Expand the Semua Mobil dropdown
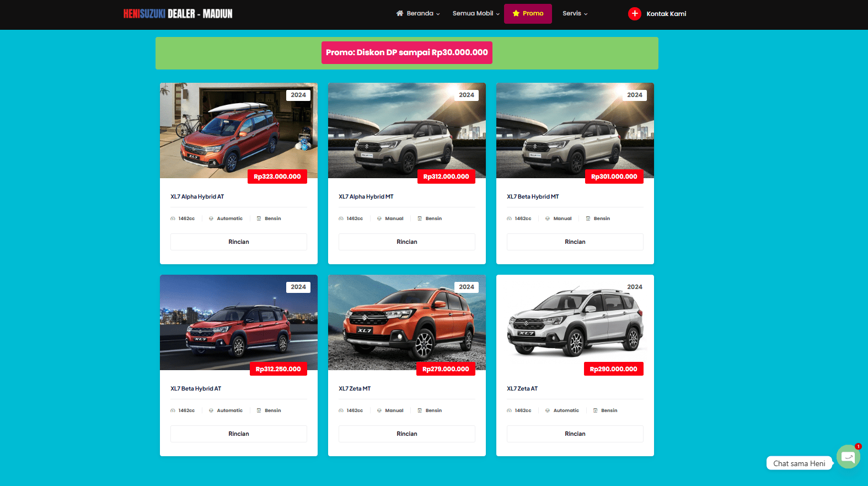 [475, 13]
